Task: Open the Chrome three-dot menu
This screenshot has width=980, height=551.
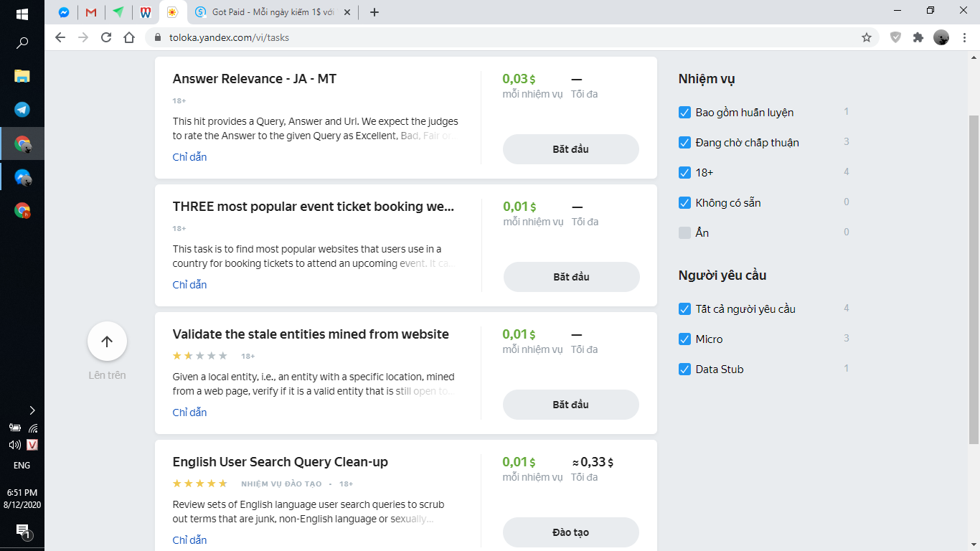Action: (964, 37)
